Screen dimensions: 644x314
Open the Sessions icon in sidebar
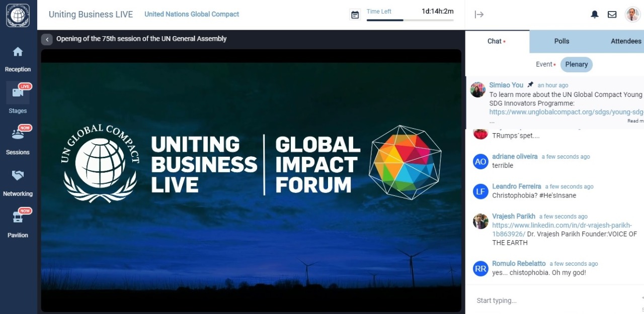coord(18,134)
